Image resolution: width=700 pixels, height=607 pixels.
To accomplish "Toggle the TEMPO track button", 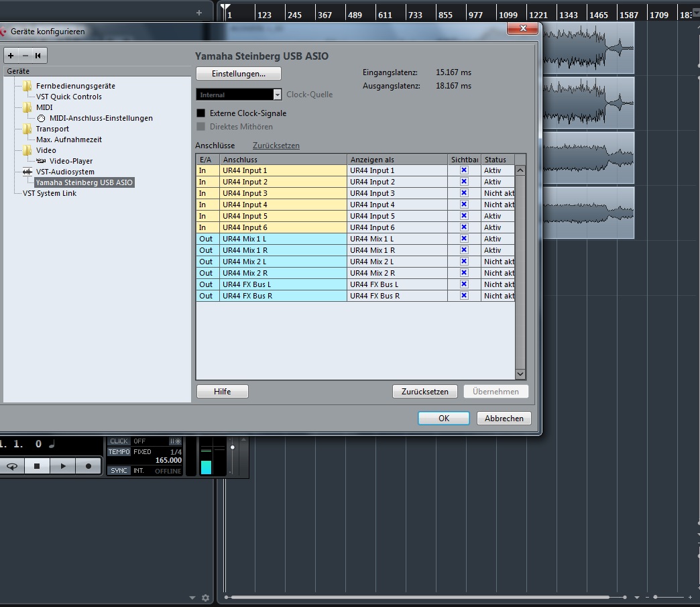I will click(119, 452).
